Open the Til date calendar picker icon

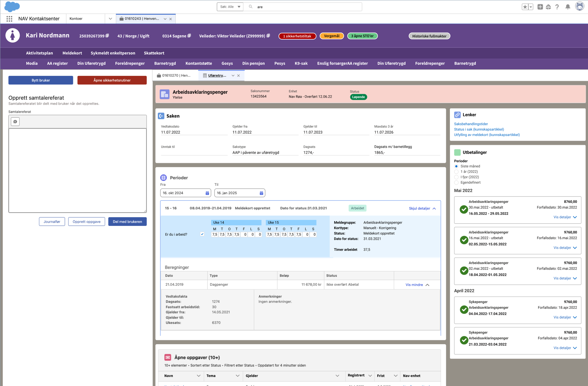pyautogui.click(x=261, y=193)
